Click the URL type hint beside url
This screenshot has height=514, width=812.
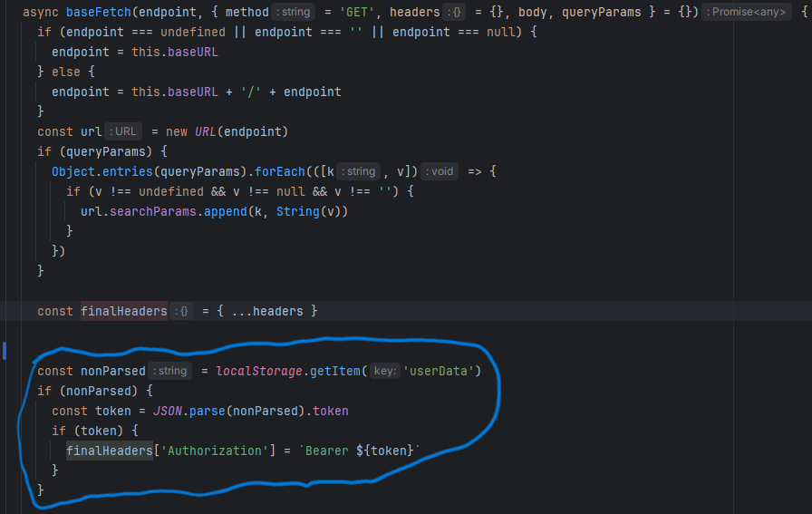click(x=124, y=131)
